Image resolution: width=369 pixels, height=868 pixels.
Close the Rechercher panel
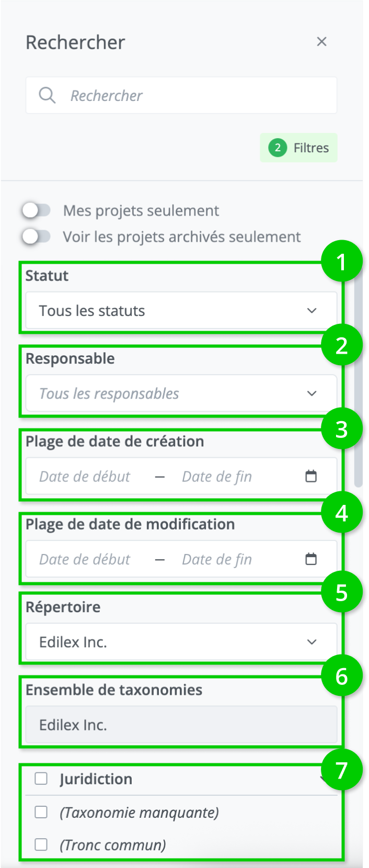pyautogui.click(x=321, y=42)
